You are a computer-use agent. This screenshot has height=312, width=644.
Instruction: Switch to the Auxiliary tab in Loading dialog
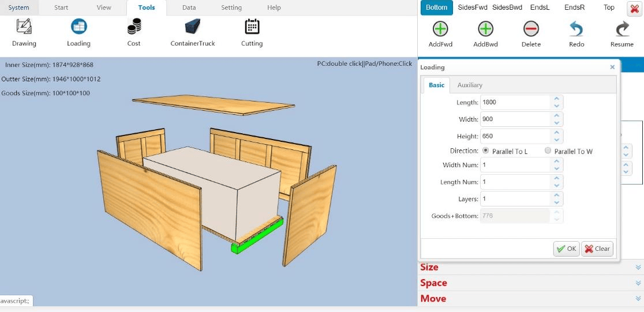click(470, 85)
